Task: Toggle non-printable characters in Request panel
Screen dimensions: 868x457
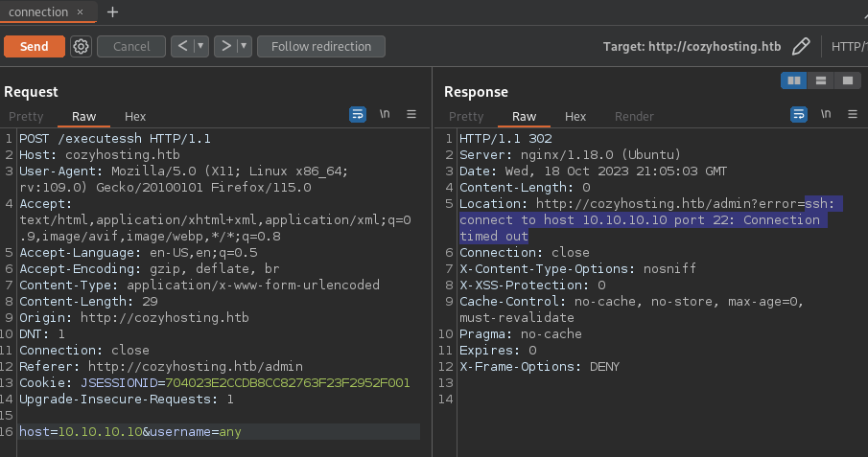Action: (x=385, y=114)
